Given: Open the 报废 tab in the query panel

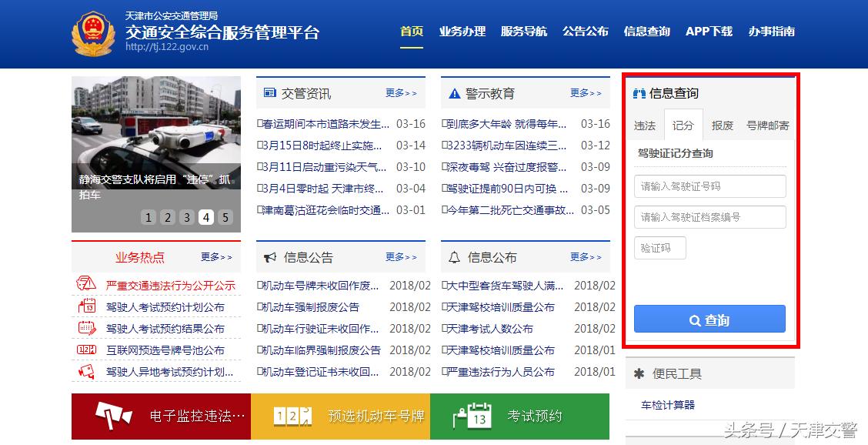Looking at the screenshot, I should pyautogui.click(x=722, y=125).
